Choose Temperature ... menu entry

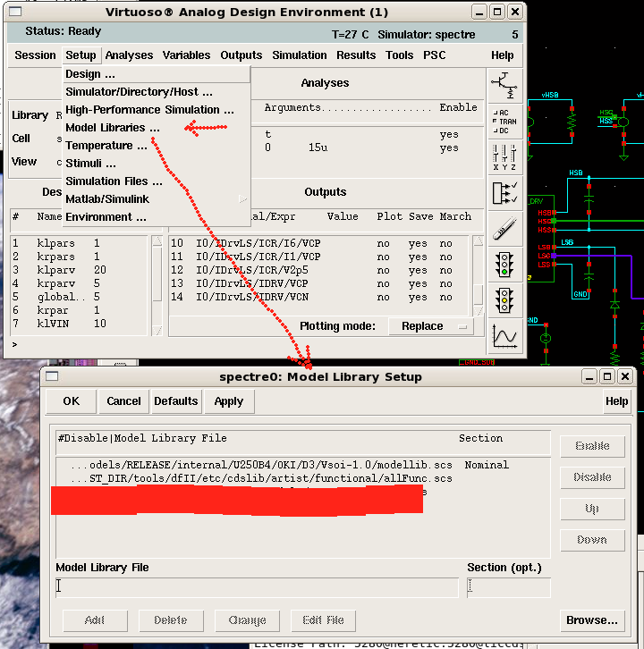(x=157, y=146)
